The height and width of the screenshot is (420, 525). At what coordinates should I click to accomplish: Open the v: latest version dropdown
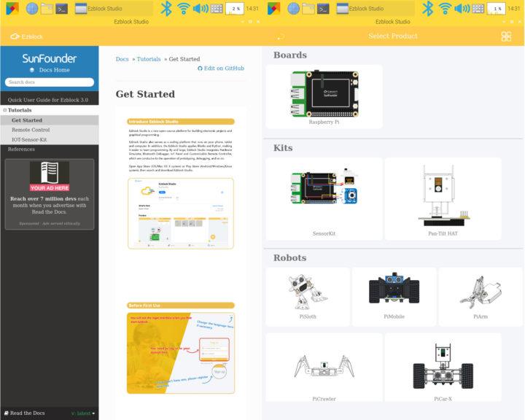83,413
